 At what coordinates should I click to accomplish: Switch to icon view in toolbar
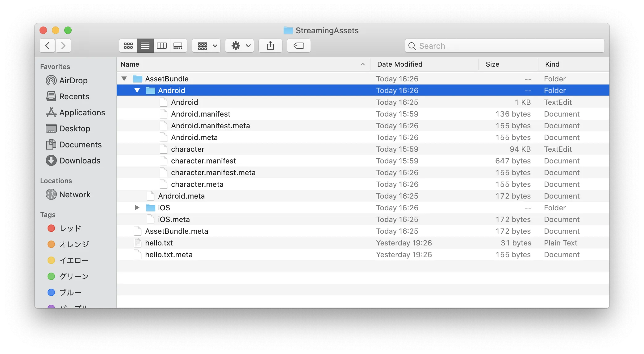(x=128, y=46)
